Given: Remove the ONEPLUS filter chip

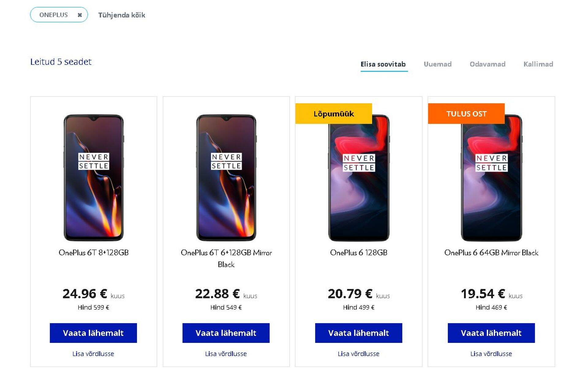Looking at the screenshot, I should coord(80,15).
